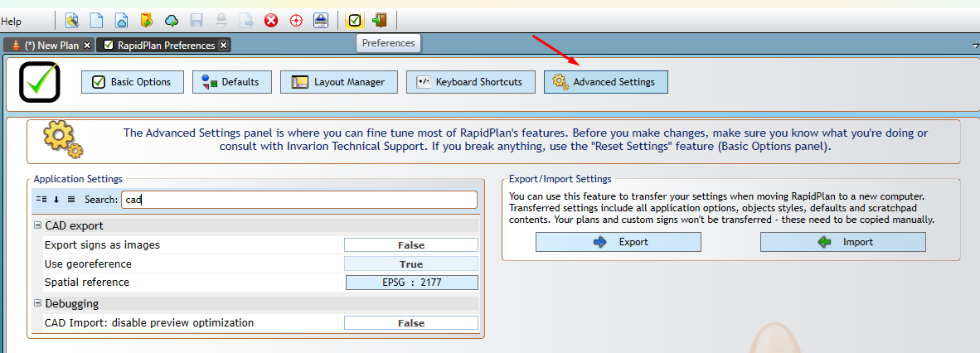Select CAD Import: disable preview optimization label

click(x=148, y=323)
